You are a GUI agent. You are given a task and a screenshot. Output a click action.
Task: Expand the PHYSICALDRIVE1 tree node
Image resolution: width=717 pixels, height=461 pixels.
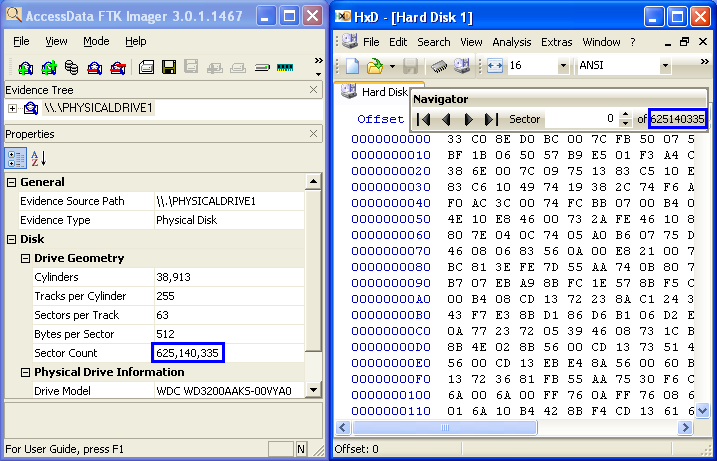pyautogui.click(x=12, y=108)
